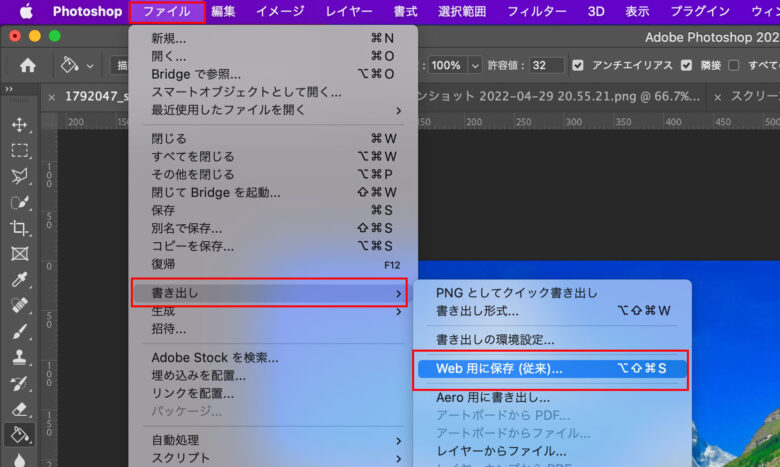Choose すべてを閉じる Close All item
The width and height of the screenshot is (780, 467).
273,157
